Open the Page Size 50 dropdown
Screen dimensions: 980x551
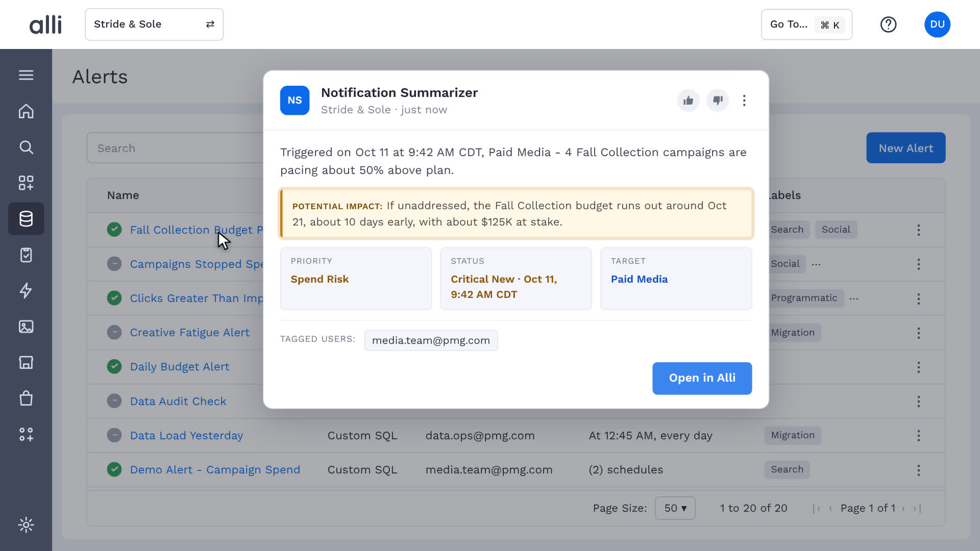(675, 508)
